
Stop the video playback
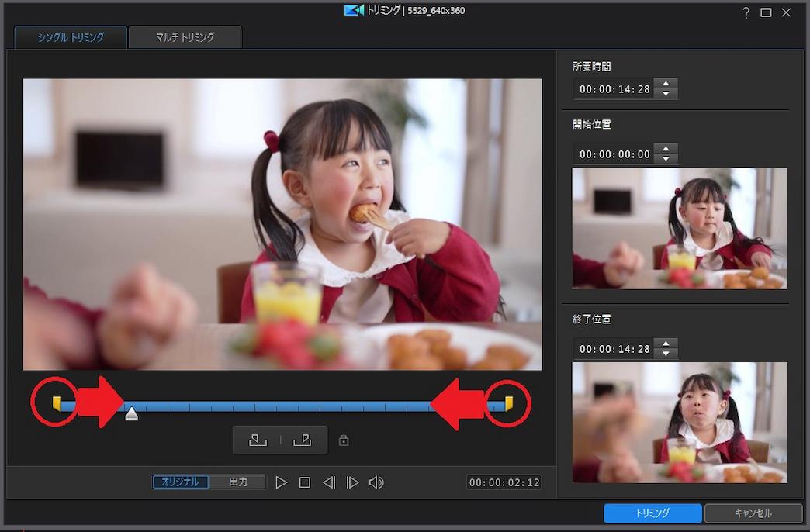click(304, 482)
